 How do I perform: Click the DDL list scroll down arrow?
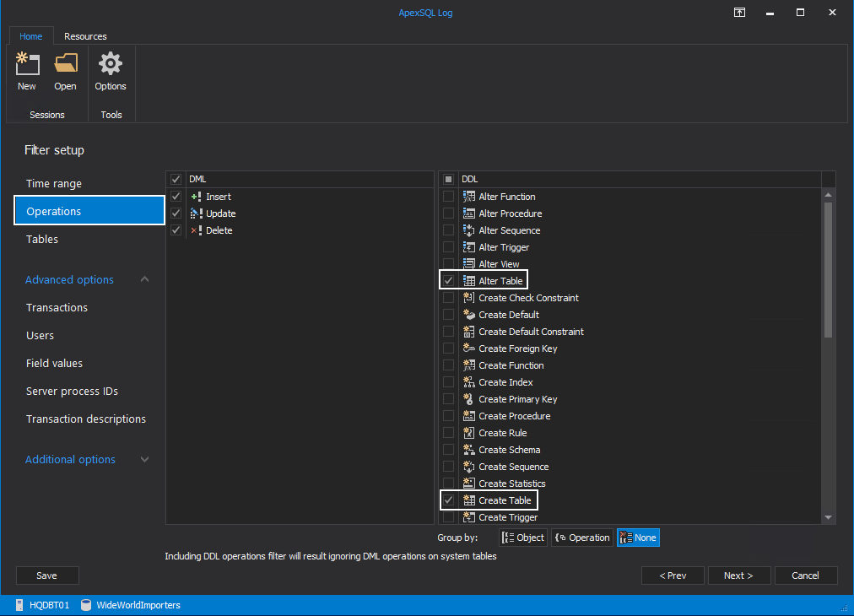click(x=829, y=517)
